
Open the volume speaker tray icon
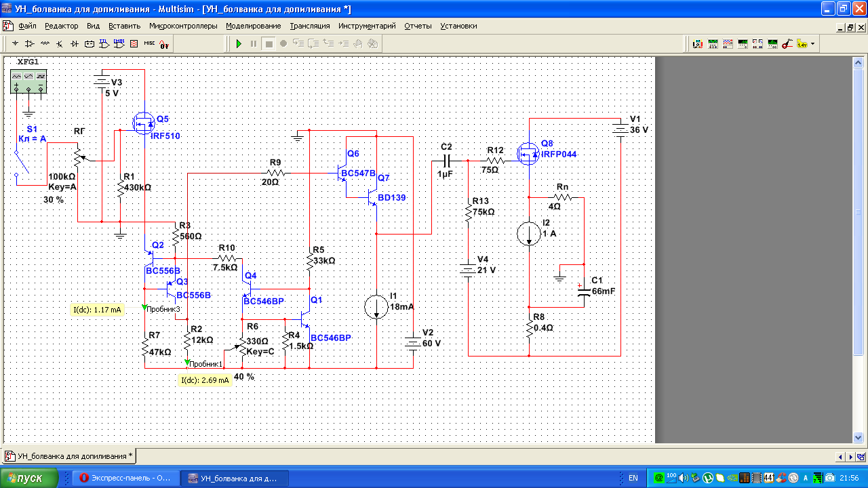(683, 478)
